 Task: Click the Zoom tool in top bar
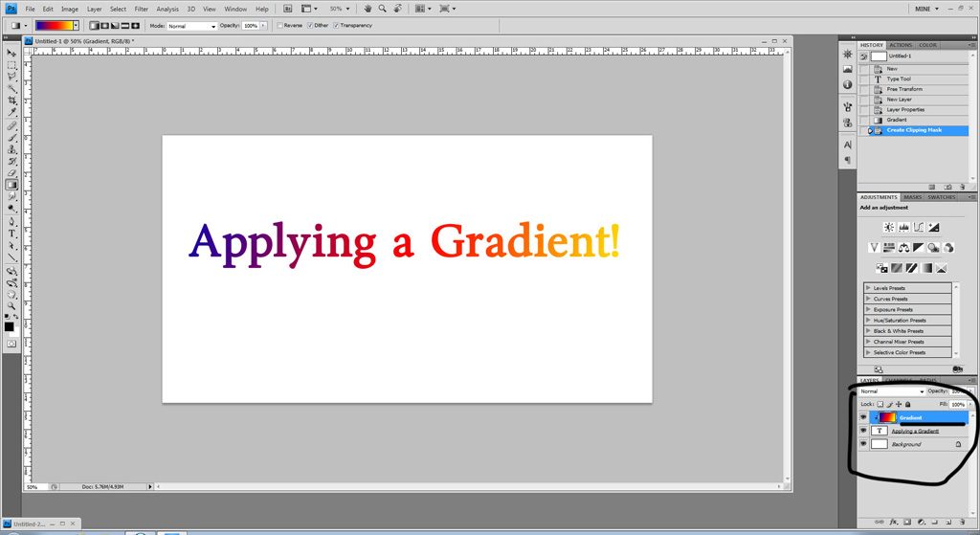click(382, 9)
